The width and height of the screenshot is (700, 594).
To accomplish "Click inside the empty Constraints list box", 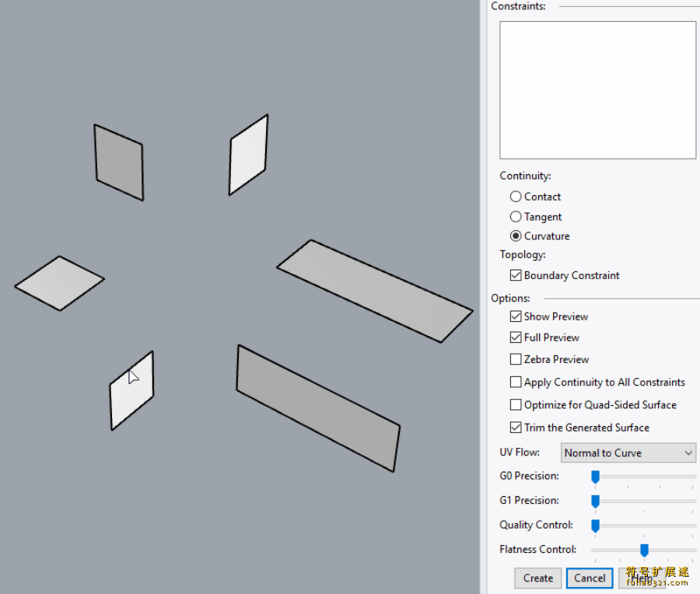I will point(597,89).
